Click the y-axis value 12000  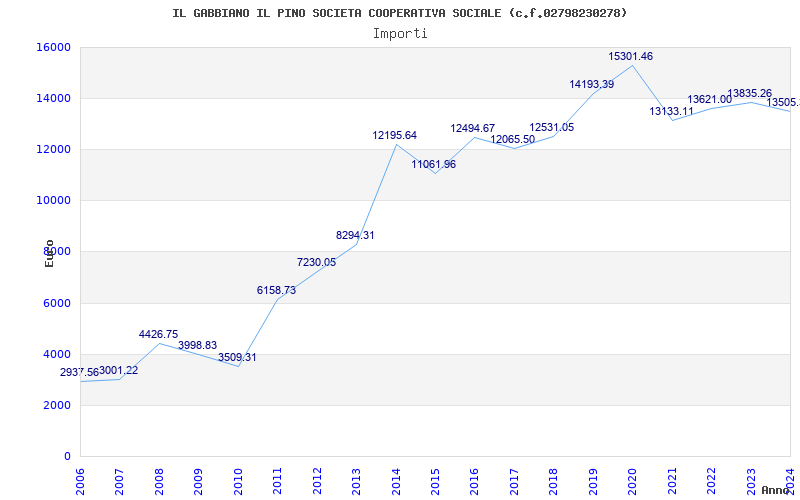coord(53,149)
